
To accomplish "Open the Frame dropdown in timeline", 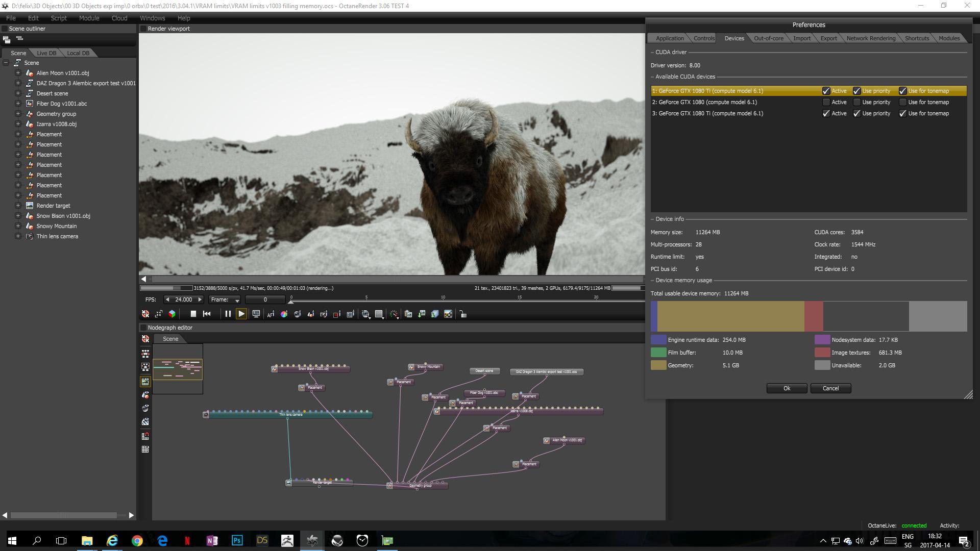I will coord(225,299).
